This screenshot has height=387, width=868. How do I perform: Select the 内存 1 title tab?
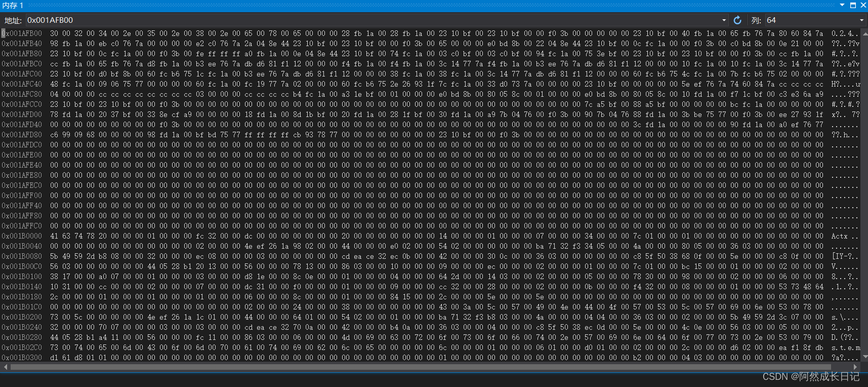(13, 5)
